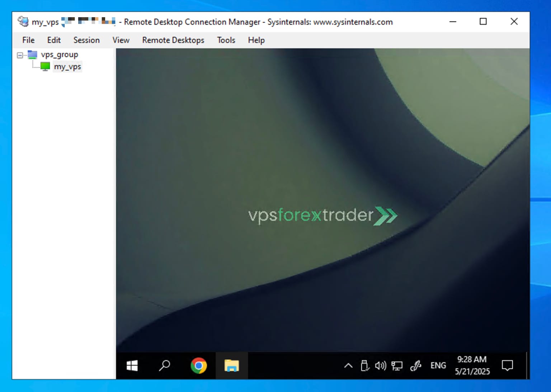Open the Tools menu
This screenshot has width=551, height=392.
tap(226, 40)
